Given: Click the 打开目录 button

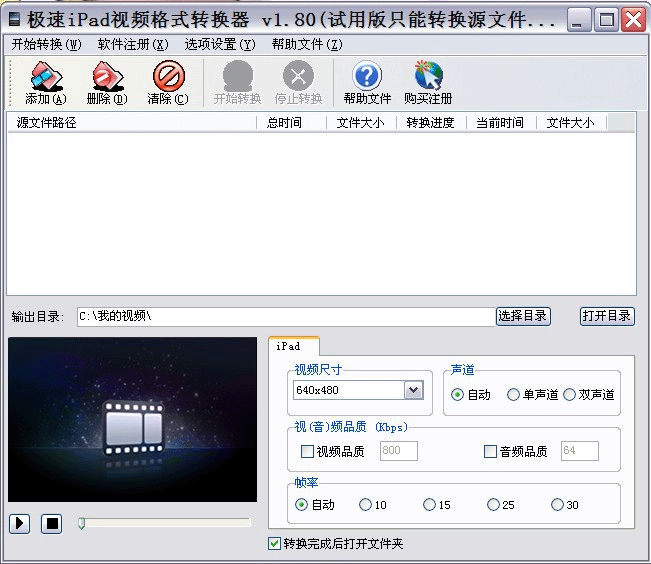Looking at the screenshot, I should [x=607, y=316].
